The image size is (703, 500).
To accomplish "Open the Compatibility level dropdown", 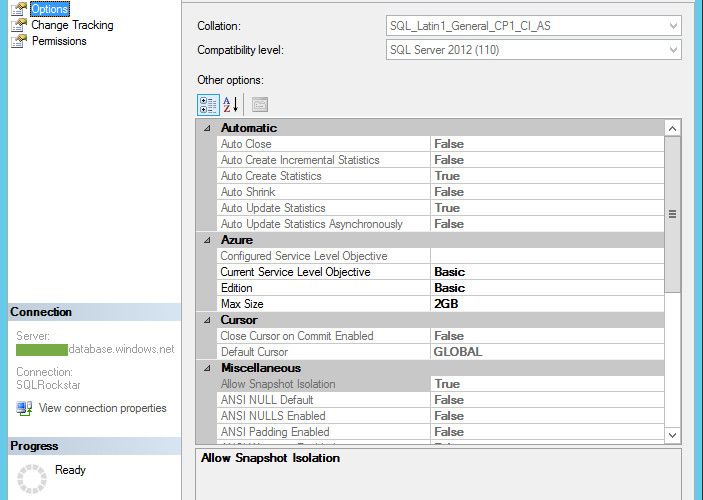I will [534, 50].
